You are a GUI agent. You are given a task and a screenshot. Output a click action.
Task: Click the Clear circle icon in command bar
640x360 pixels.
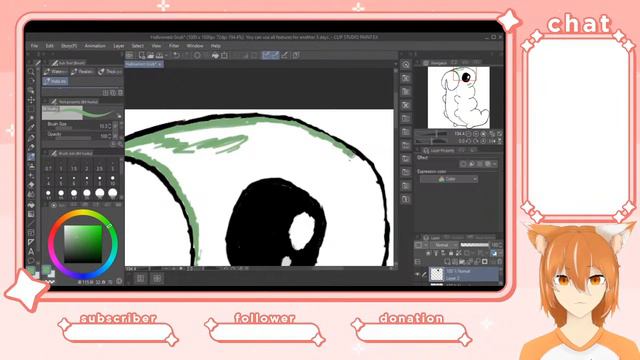(197, 55)
